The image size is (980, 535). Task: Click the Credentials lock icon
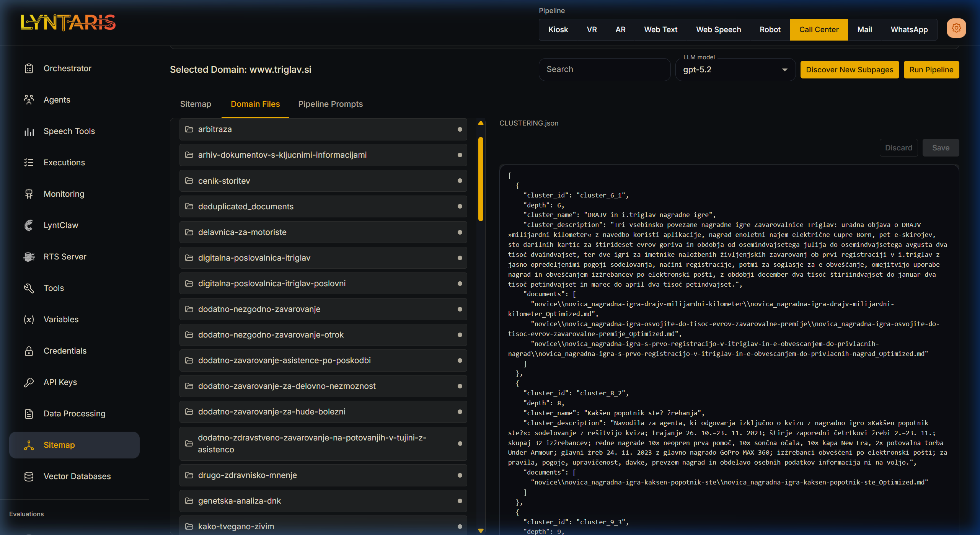click(29, 351)
